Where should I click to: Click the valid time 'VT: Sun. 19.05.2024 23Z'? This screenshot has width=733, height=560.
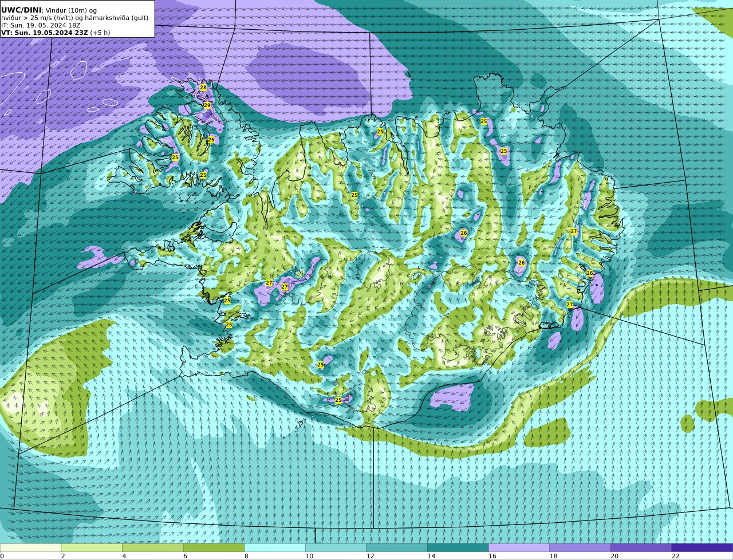click(x=45, y=33)
